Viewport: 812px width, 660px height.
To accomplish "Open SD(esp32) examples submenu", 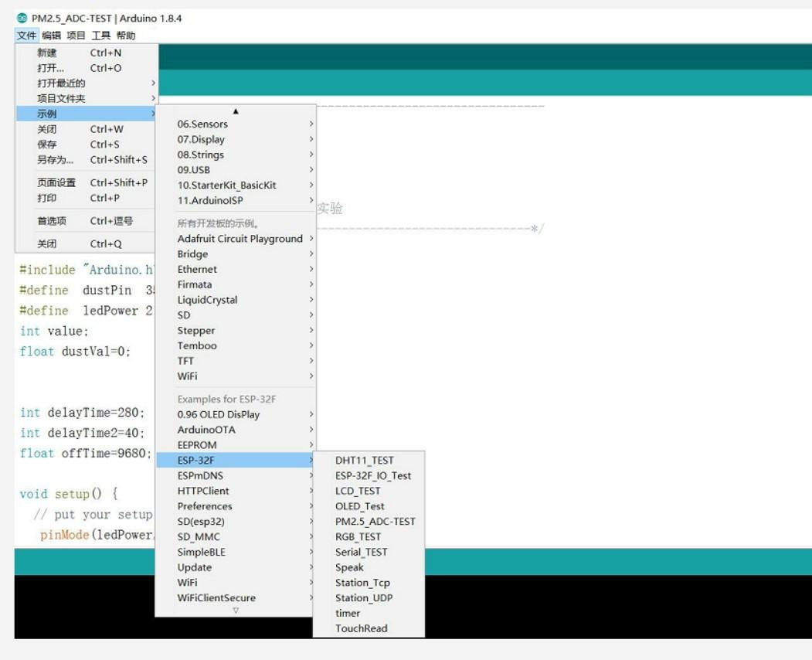I will pos(236,521).
